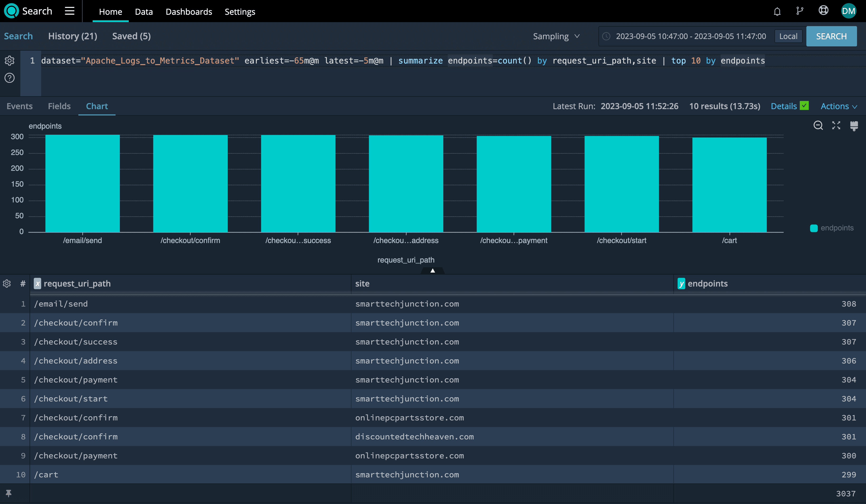This screenshot has width=866, height=504.
Task: Open chart formatting paintbrush icon
Action: (x=854, y=126)
